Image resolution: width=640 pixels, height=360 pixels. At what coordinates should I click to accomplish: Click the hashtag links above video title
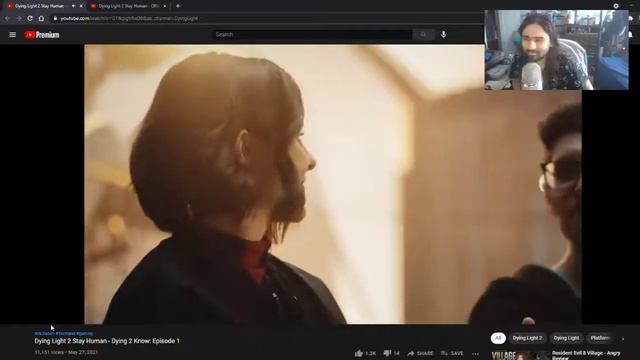pyautogui.click(x=64, y=333)
